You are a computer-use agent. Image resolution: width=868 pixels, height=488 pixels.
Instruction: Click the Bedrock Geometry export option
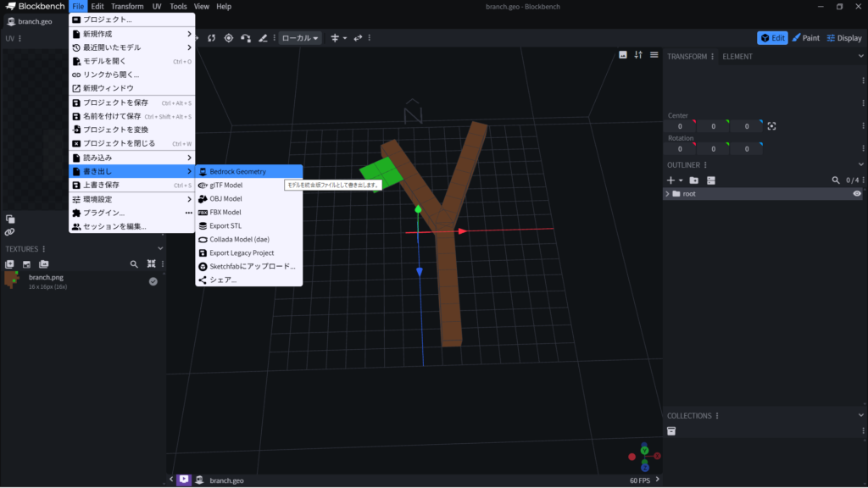pos(237,171)
